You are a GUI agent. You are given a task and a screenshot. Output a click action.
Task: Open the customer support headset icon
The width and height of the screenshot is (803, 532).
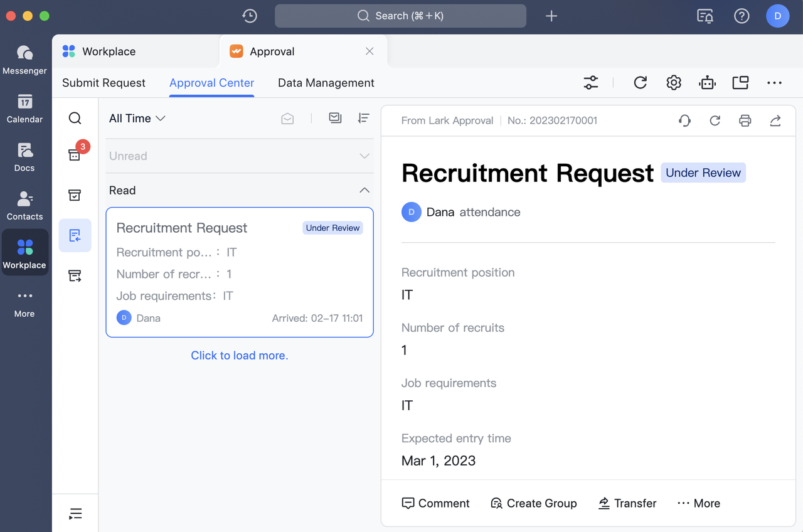[x=684, y=120]
